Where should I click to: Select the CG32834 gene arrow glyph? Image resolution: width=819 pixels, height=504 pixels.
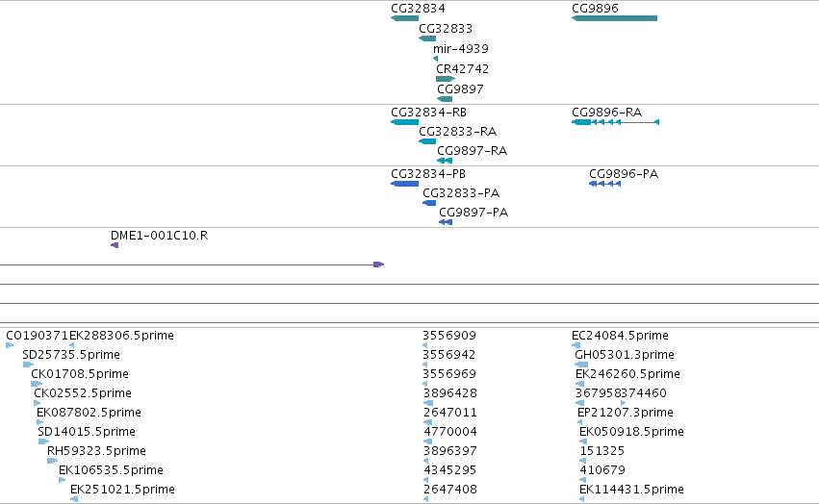pyautogui.click(x=405, y=18)
